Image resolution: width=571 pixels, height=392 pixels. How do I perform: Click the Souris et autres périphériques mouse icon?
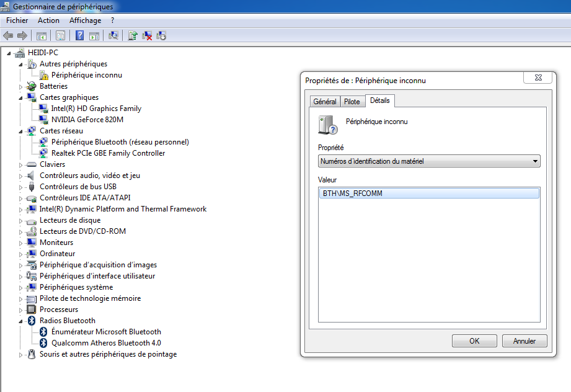coord(32,354)
